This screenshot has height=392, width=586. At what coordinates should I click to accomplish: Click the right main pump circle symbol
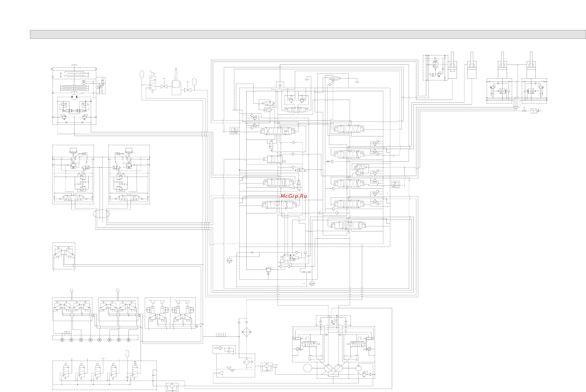(339, 368)
